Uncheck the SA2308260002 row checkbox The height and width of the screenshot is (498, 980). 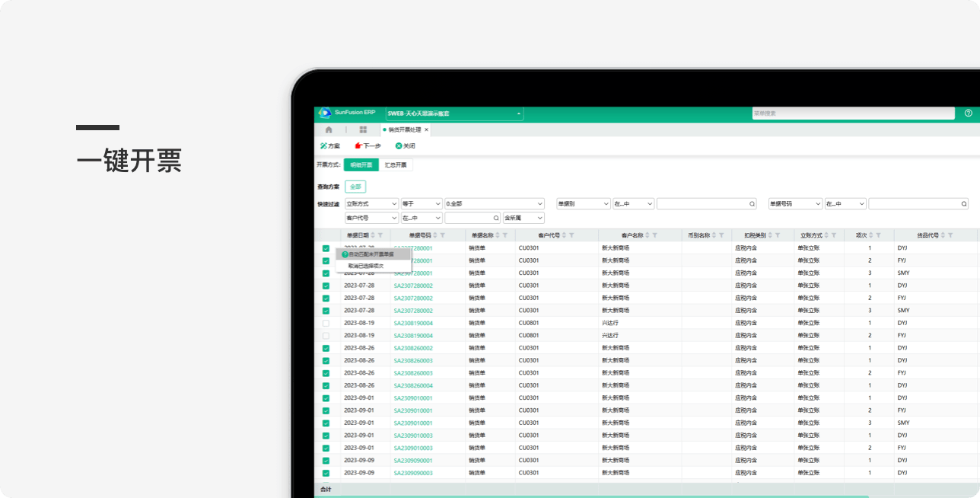point(326,348)
